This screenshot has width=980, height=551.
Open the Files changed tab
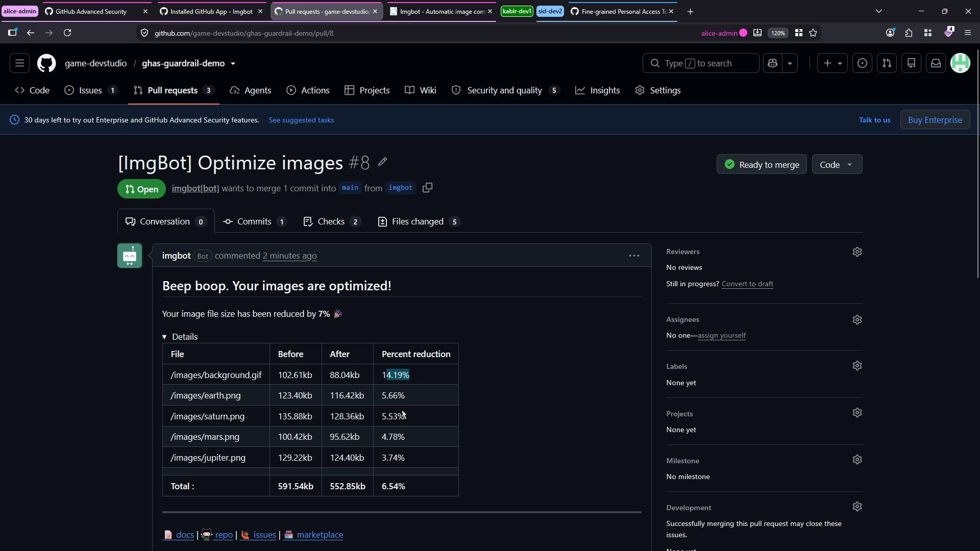tap(419, 221)
